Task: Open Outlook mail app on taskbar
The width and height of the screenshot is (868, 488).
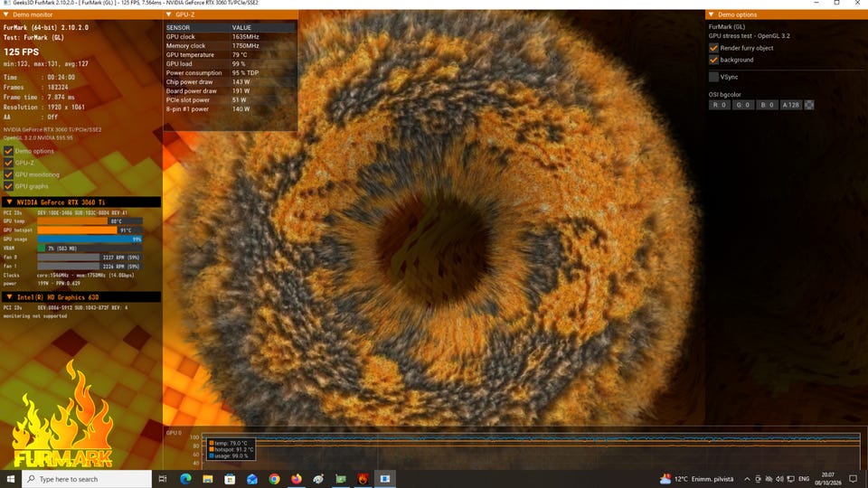Action: tap(252, 479)
